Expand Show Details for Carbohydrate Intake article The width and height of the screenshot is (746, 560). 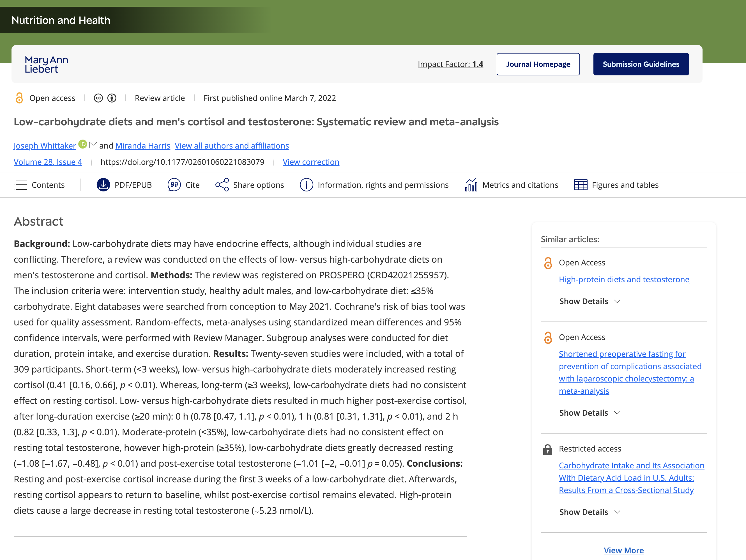(589, 512)
